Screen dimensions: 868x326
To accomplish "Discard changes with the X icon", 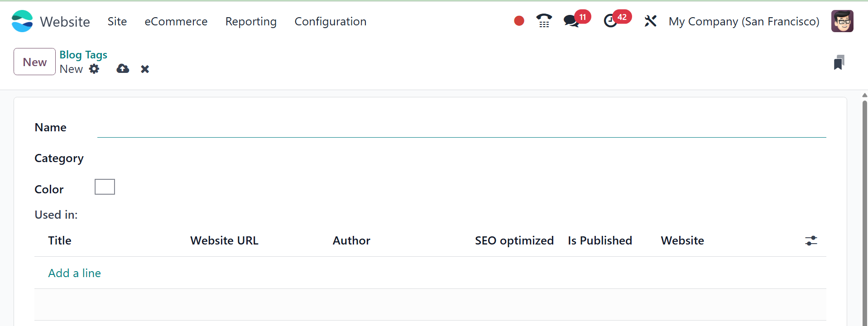I will [x=145, y=69].
